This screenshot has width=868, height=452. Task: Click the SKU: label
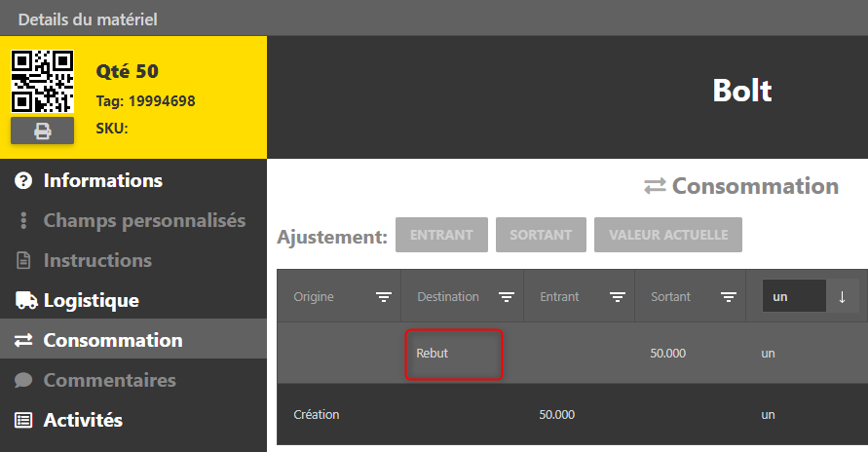[112, 129]
